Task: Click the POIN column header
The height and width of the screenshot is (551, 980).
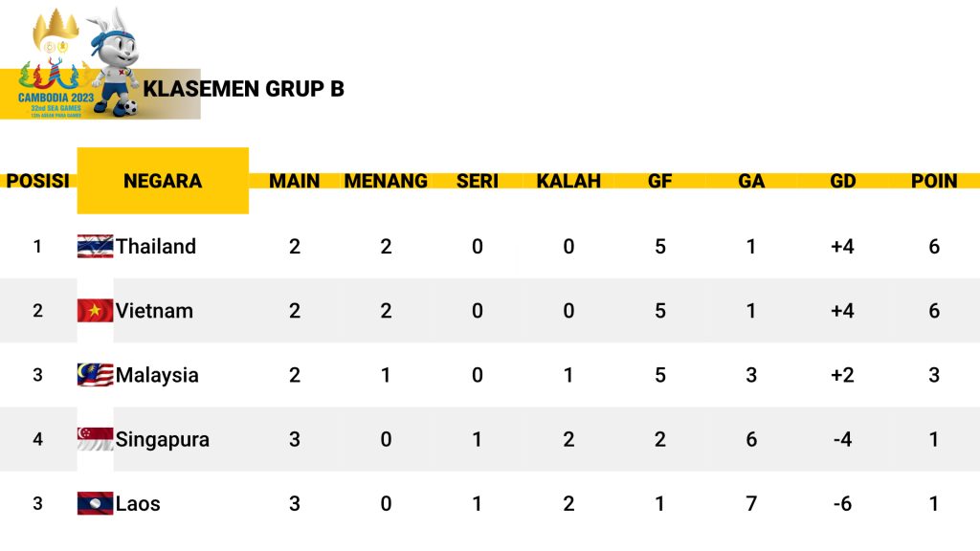Action: 934,181
